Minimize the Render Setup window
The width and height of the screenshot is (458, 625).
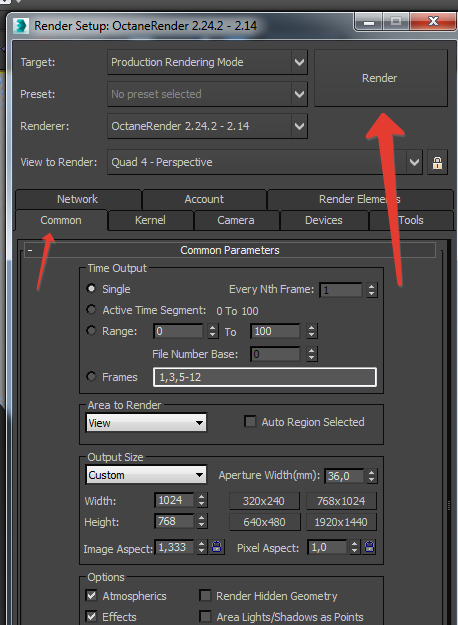[369, 21]
